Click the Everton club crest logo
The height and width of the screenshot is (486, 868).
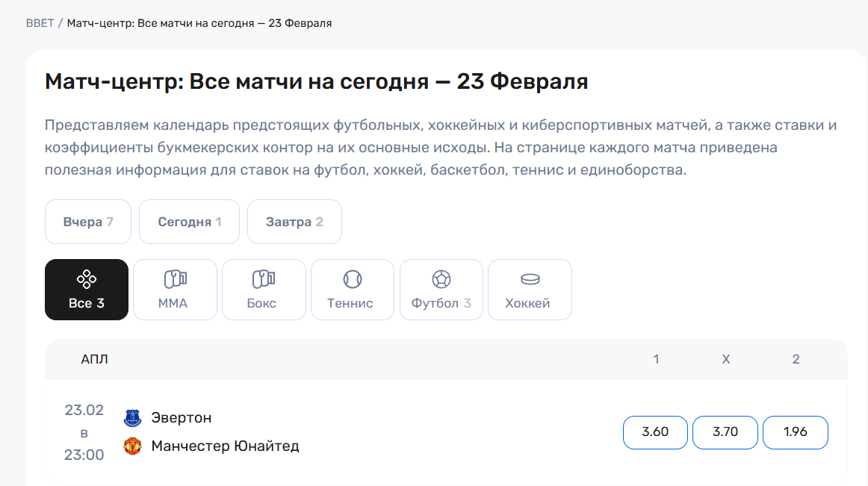coord(132,418)
